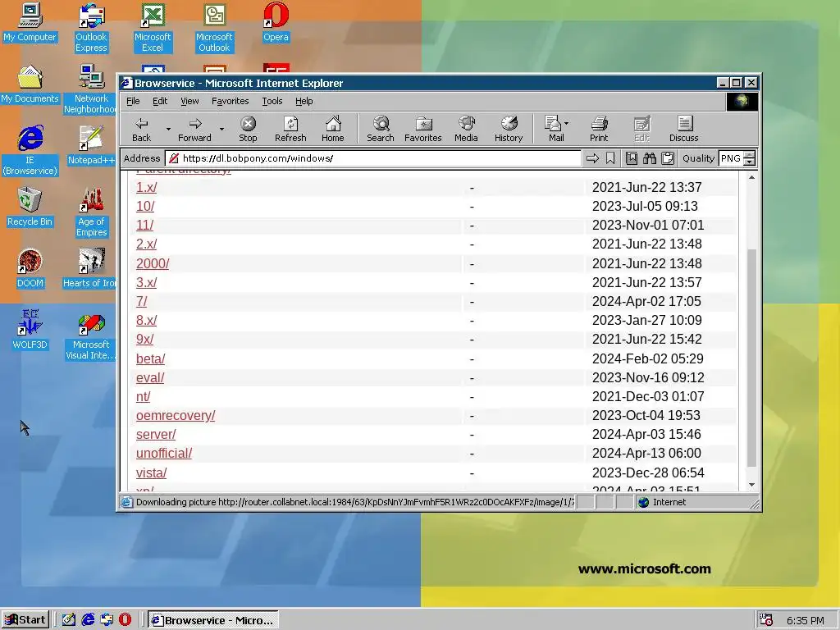Select the Recycle Bin desktop icon
This screenshot has width=840, height=630.
[x=30, y=207]
